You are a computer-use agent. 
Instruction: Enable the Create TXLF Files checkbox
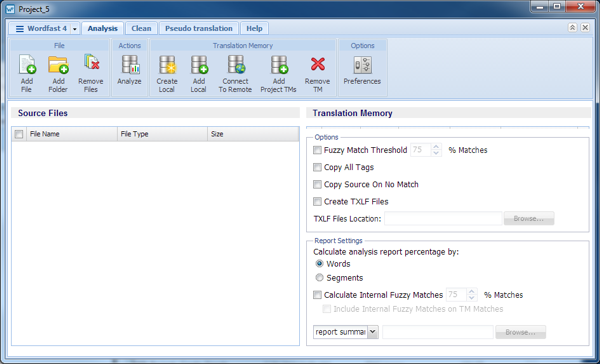tap(317, 201)
